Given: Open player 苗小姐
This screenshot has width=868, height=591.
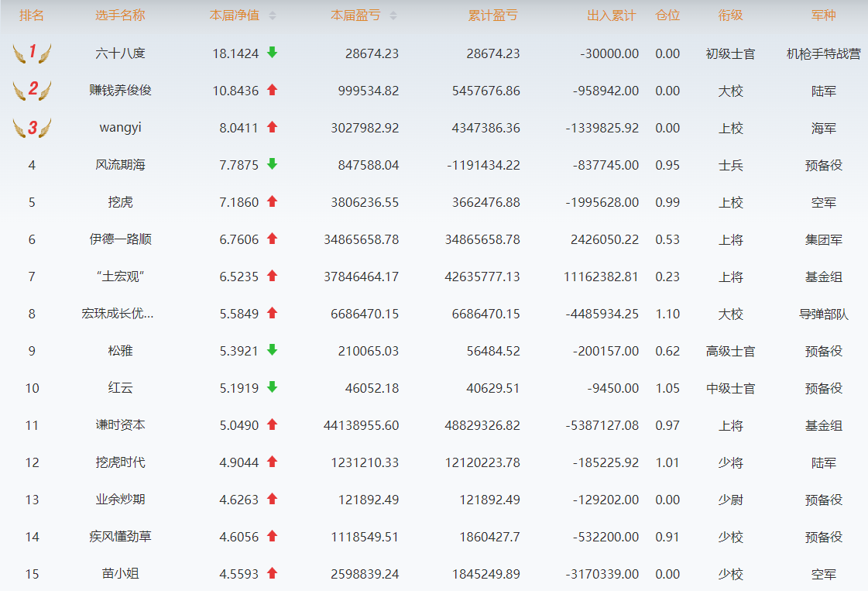Looking at the screenshot, I should [x=120, y=574].
